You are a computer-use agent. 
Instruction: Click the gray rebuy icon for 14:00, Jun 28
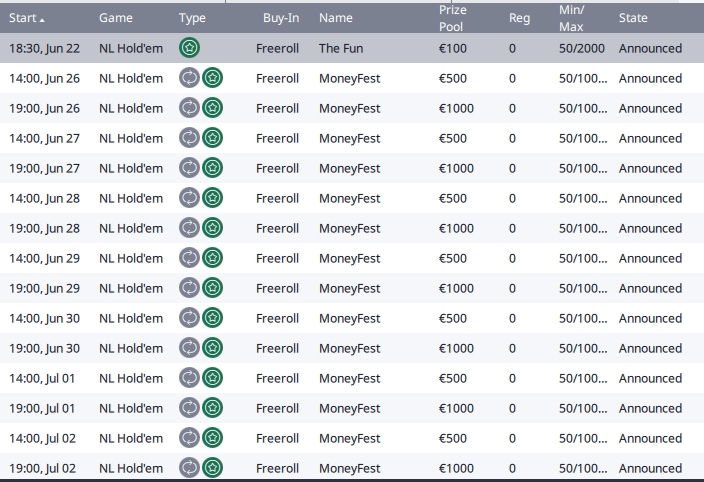point(189,198)
